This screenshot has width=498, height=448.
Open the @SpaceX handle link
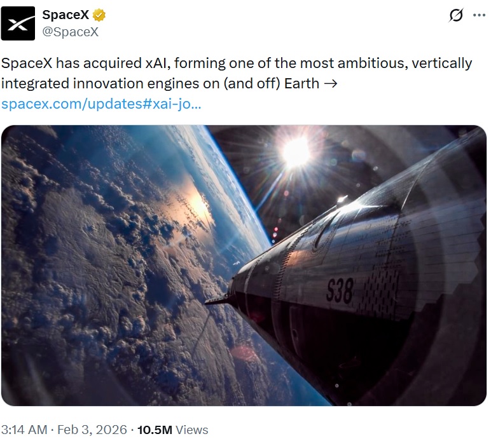(70, 31)
